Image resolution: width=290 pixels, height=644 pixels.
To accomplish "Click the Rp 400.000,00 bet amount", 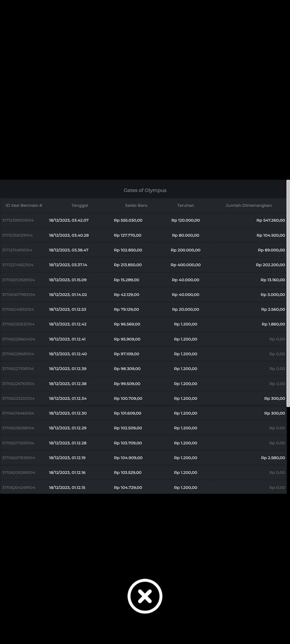I will [186, 265].
